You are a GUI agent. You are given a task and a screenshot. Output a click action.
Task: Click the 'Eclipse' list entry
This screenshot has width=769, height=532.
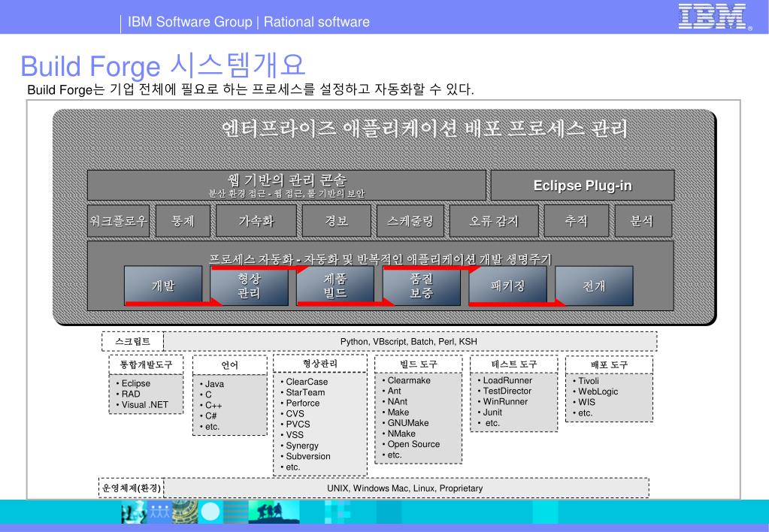pos(136,383)
